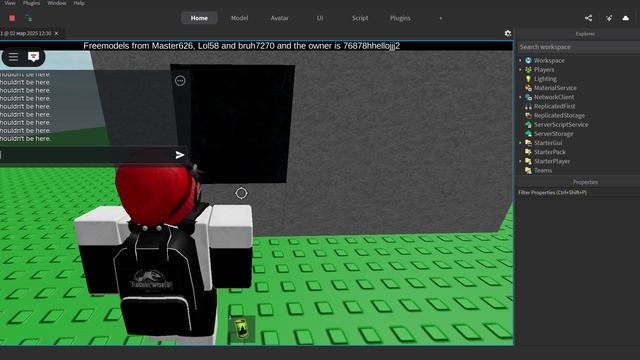Click the ServerStorage icon
This screenshot has width=640, height=360.
528,134
